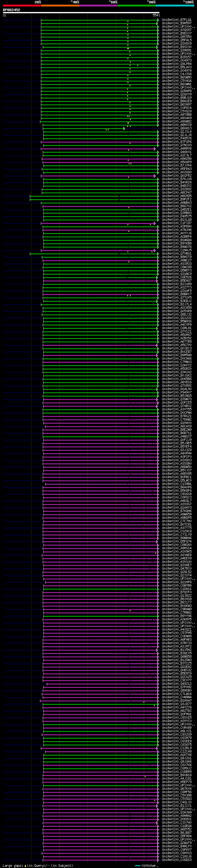Click hit label UniRef100_Q7VBG1

[x=176, y=253]
